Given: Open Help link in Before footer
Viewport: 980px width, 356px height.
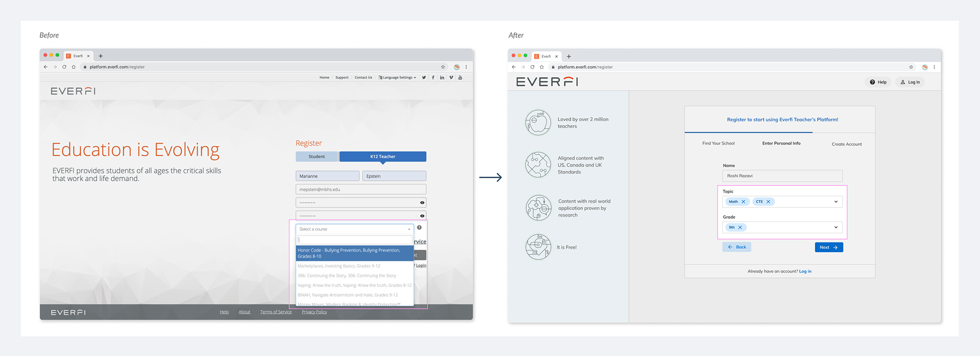Looking at the screenshot, I should point(224,312).
